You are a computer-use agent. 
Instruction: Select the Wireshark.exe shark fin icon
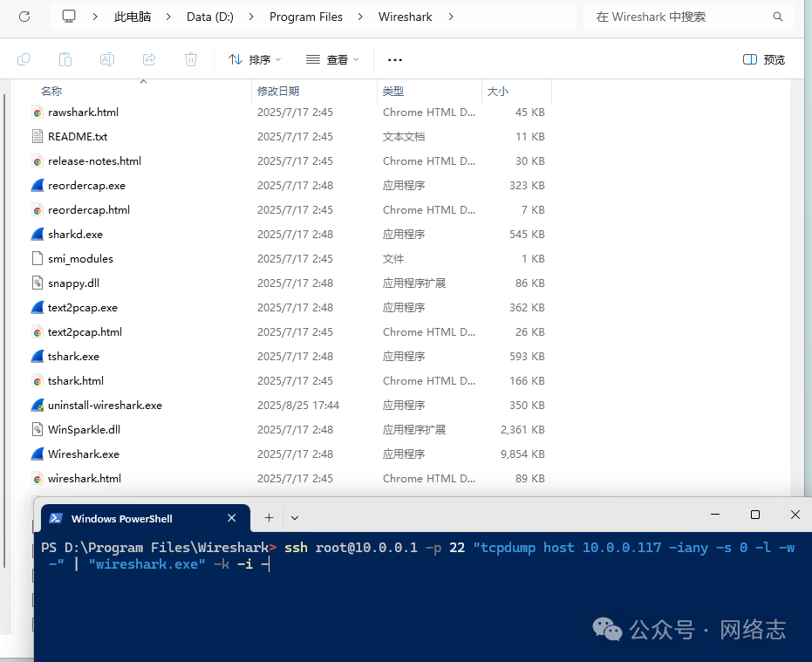click(x=38, y=454)
